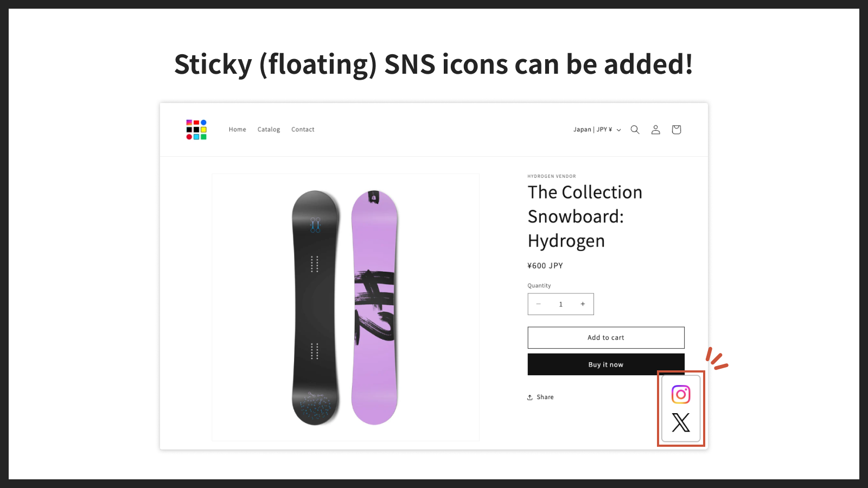This screenshot has width=868, height=488.
Task: Select the purple H2 snowboard image
Action: (x=374, y=307)
